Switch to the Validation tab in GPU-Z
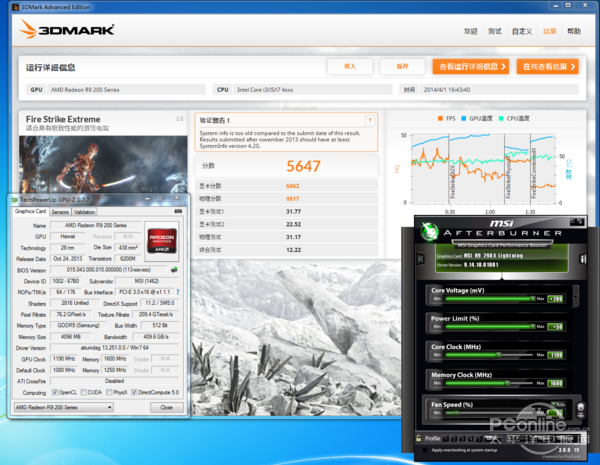This screenshot has width=600, height=465. (85, 212)
